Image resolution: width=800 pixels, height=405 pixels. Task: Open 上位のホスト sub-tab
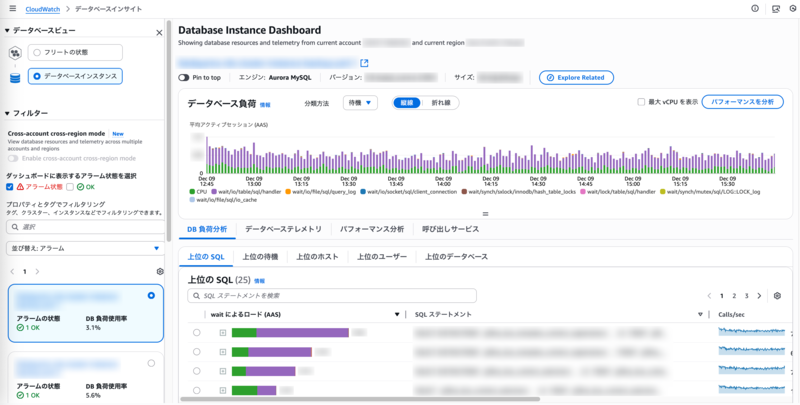[x=317, y=257]
